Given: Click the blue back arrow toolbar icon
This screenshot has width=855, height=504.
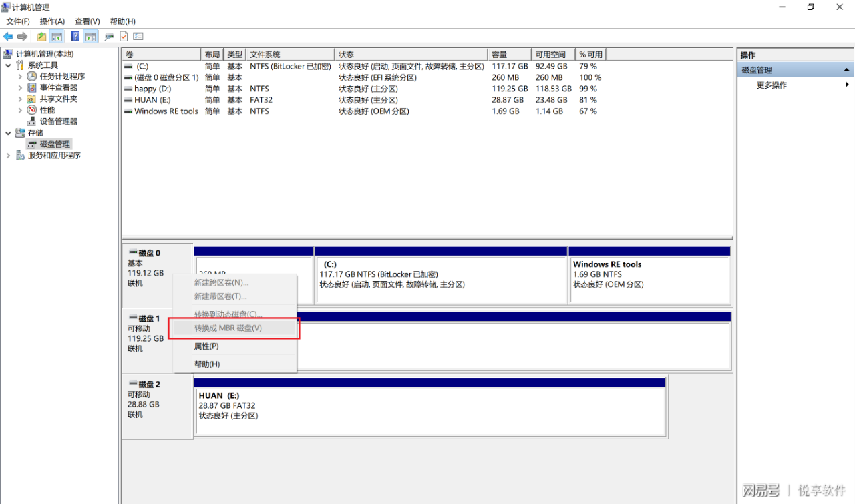Looking at the screenshot, I should click(8, 37).
